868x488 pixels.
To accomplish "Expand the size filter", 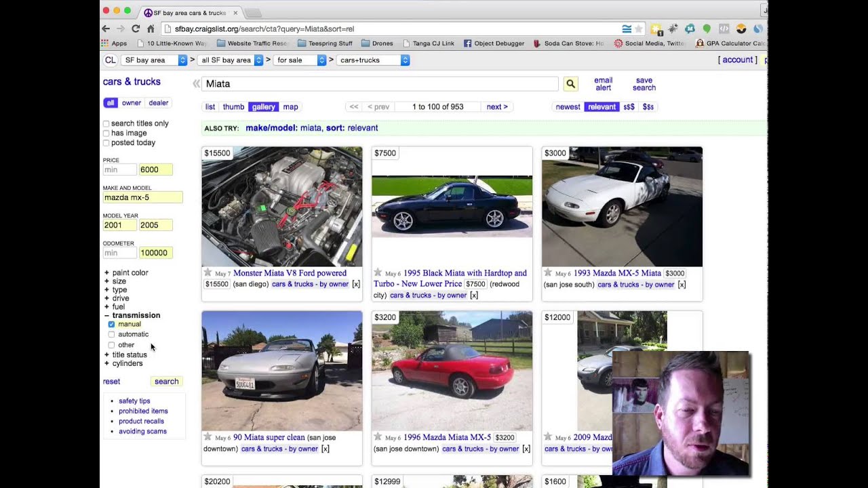I will pyautogui.click(x=115, y=281).
